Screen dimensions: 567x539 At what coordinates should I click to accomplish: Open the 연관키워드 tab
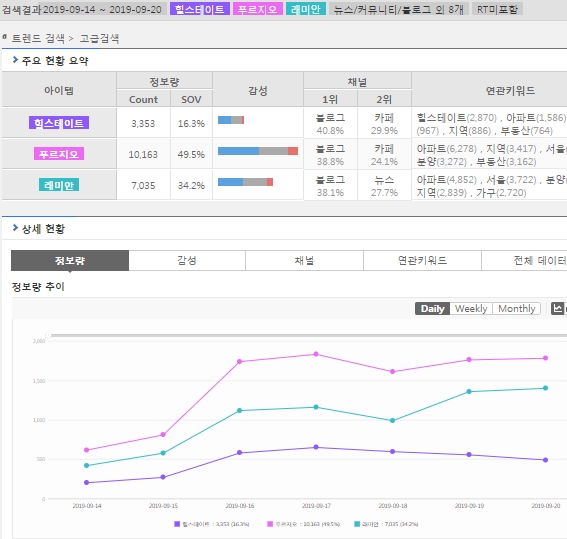(x=422, y=260)
